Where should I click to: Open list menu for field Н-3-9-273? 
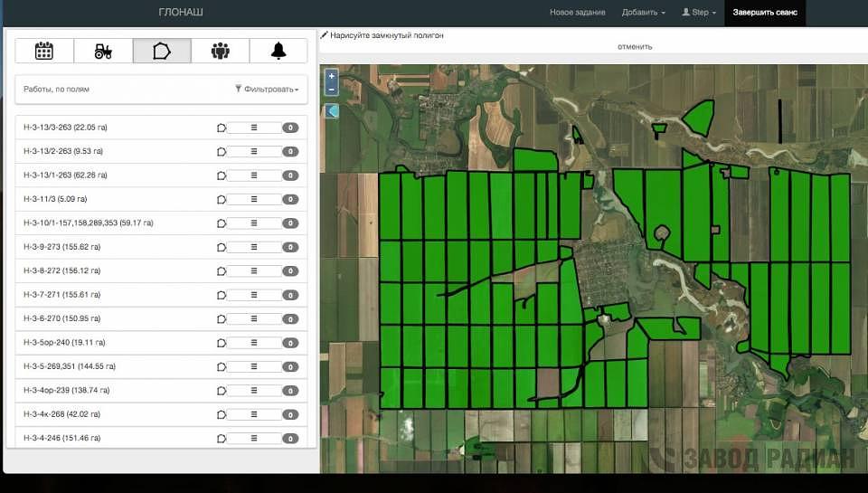(x=254, y=247)
